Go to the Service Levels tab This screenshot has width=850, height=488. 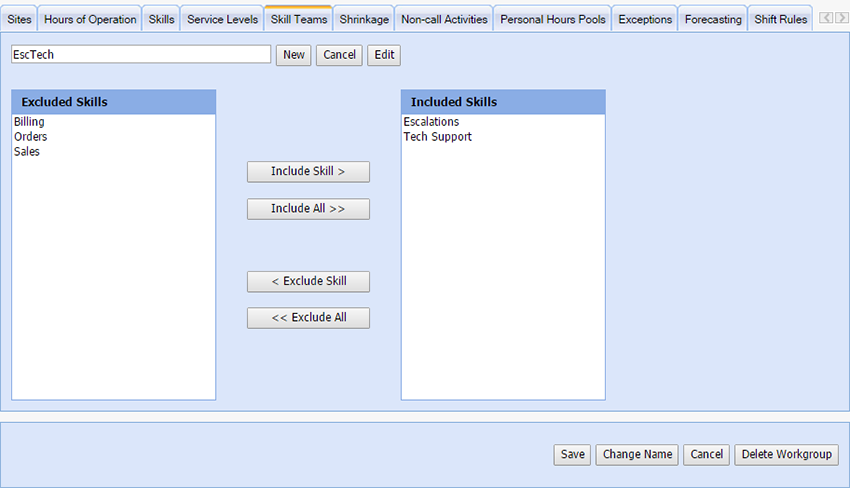point(222,19)
